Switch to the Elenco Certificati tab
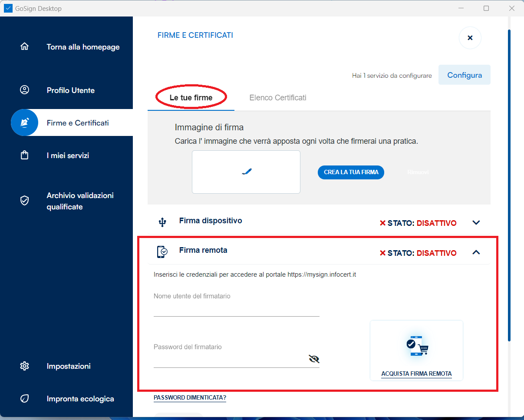This screenshot has height=420, width=524. 278,98
